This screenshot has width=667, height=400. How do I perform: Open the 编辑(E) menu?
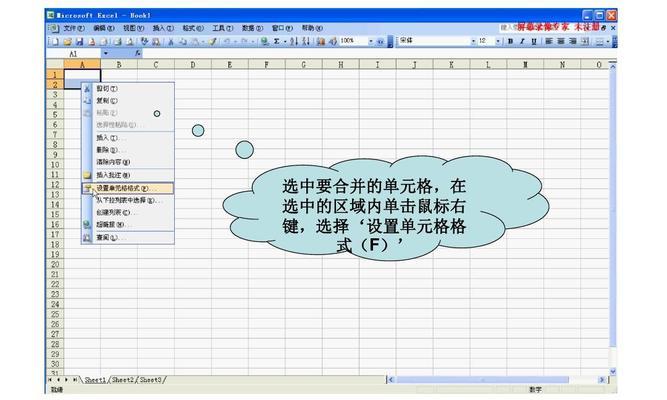(x=104, y=28)
